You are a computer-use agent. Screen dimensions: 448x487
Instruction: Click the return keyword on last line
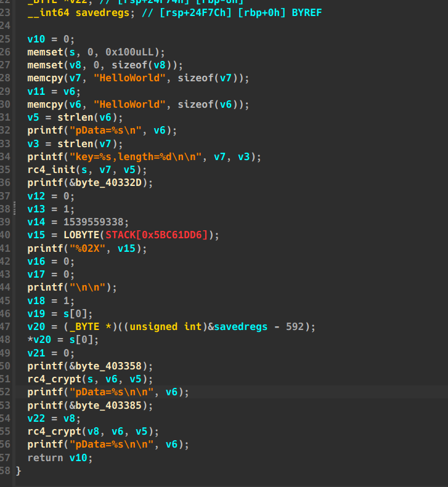[x=45, y=457]
